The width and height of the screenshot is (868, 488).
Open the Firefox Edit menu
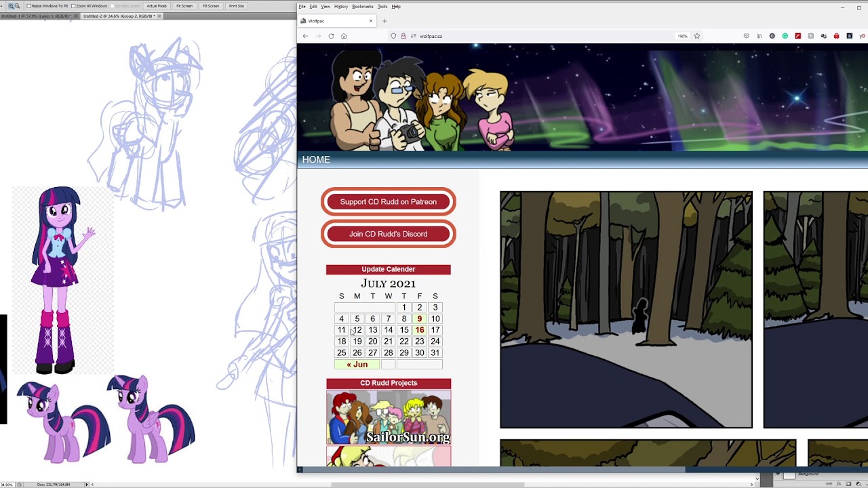(313, 6)
